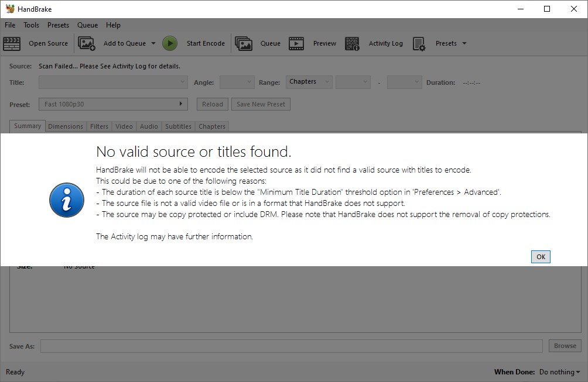588x382 pixels.
Task: Open the Add to Queue dropdown arrow
Action: pos(153,43)
